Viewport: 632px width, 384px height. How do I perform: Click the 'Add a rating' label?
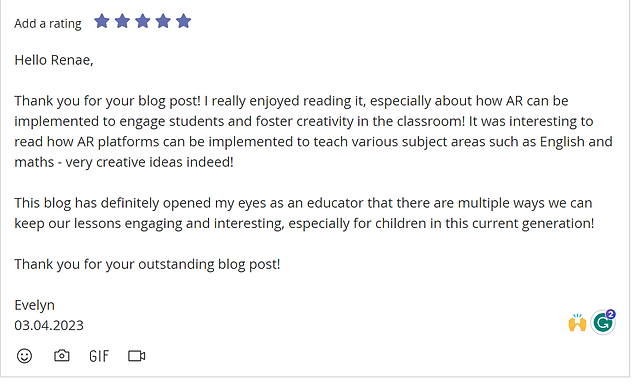pos(48,23)
